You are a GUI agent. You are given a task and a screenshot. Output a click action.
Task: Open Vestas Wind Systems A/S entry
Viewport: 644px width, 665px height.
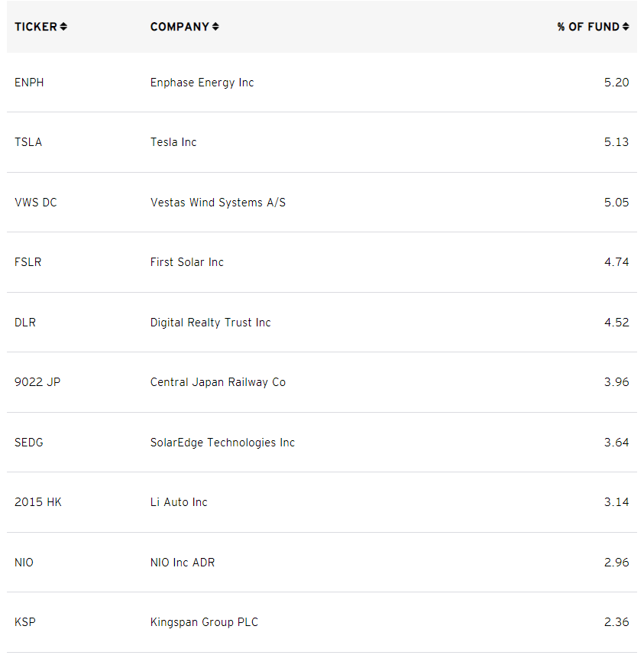click(x=218, y=203)
